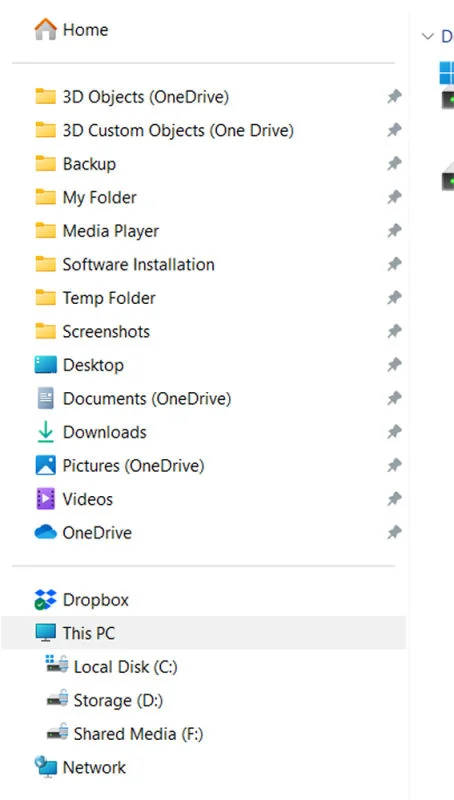The width and height of the screenshot is (454, 800).
Task: Click the Shared Media (F:) drive icon
Action: tap(57, 732)
